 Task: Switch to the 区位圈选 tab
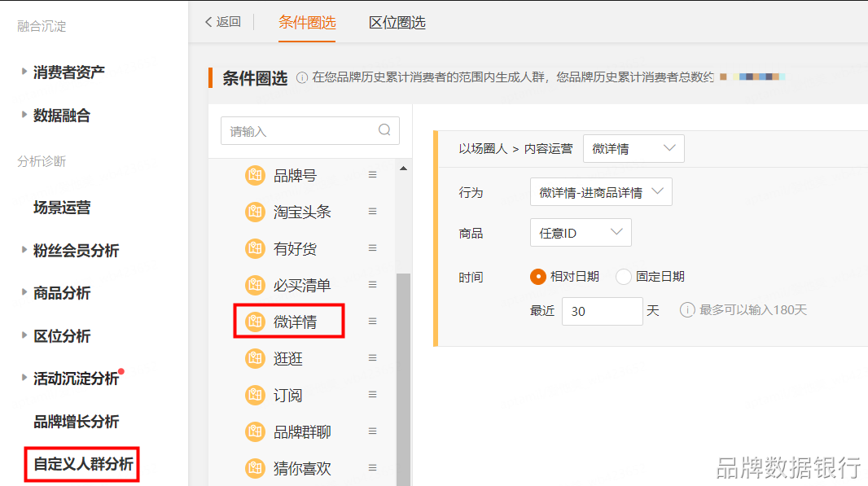pyautogui.click(x=397, y=22)
